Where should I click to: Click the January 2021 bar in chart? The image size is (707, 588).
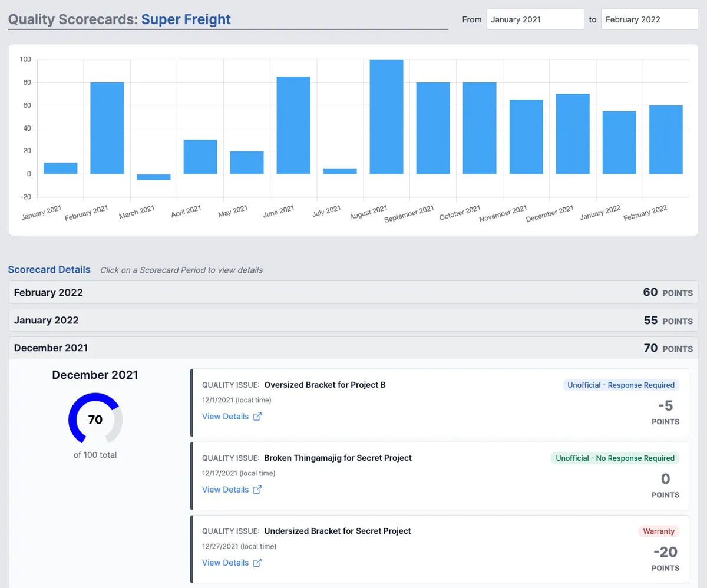coord(61,168)
